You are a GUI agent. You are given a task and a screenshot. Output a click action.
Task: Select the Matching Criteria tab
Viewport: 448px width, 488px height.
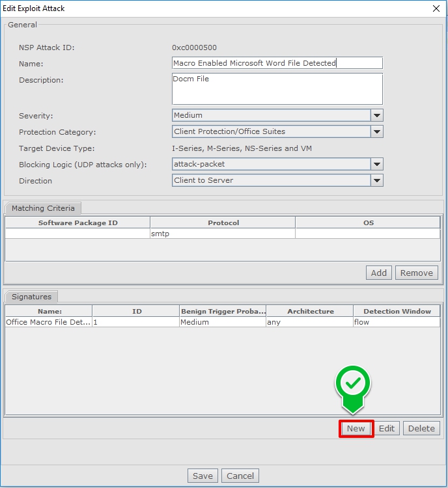43,208
